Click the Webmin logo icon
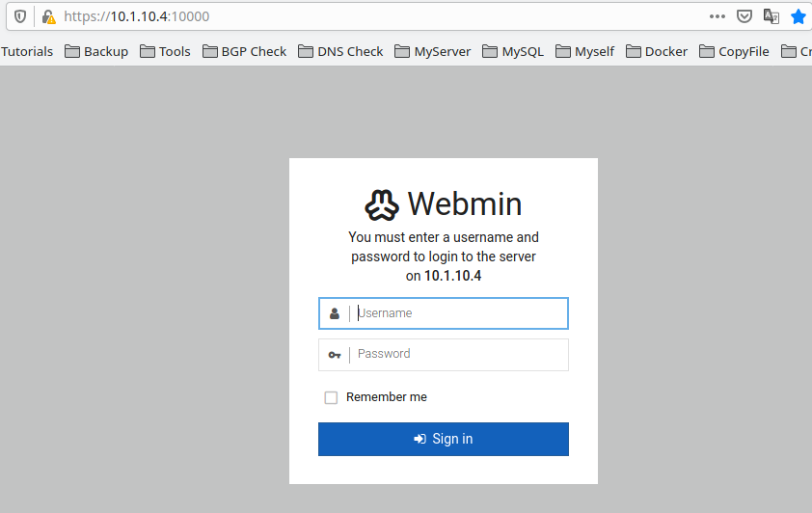The width and height of the screenshot is (812, 513). point(381,204)
